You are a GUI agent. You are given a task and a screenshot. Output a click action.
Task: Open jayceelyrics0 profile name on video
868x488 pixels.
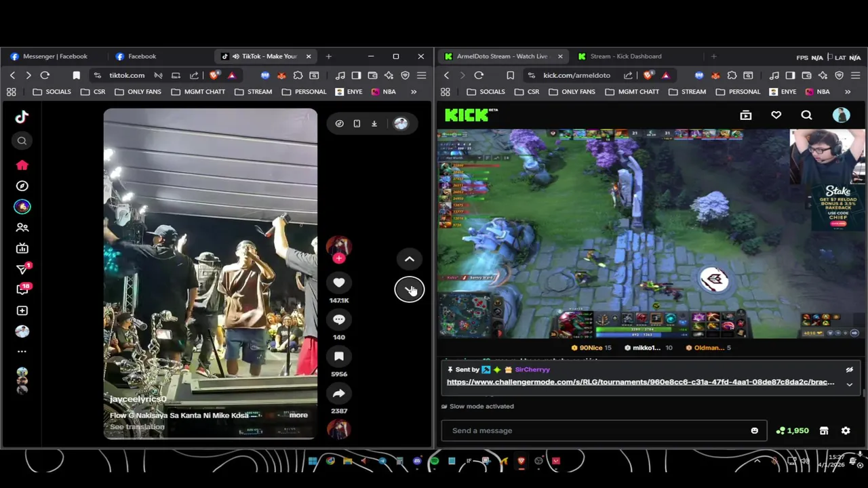click(138, 399)
